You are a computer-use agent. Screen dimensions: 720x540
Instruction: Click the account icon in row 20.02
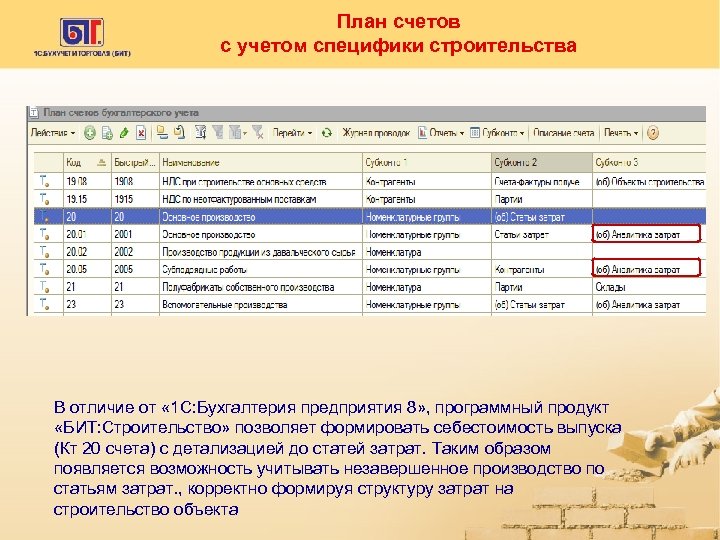(45, 252)
